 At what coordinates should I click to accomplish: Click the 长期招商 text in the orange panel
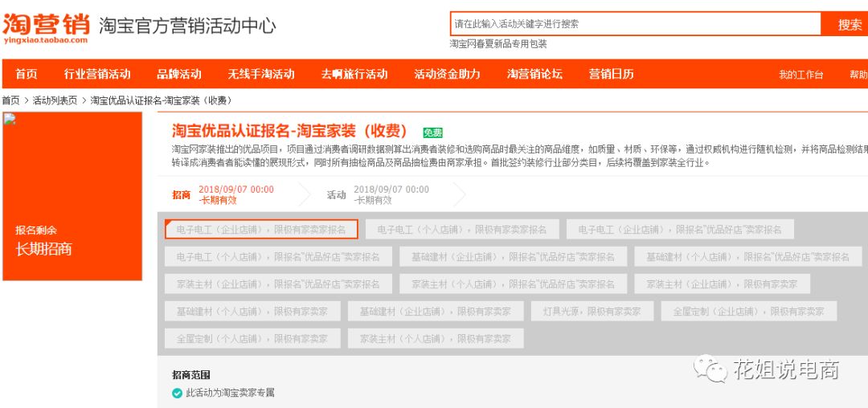pos(43,249)
